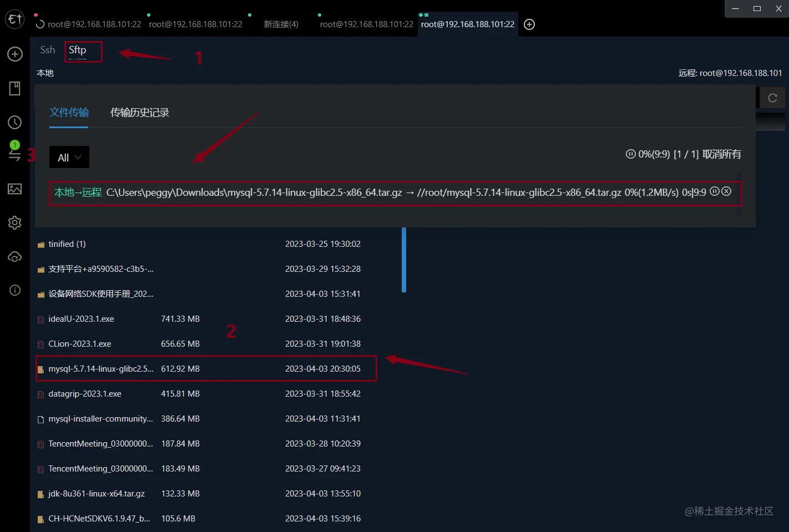Open the bookmarks sidebar icon

(15, 88)
